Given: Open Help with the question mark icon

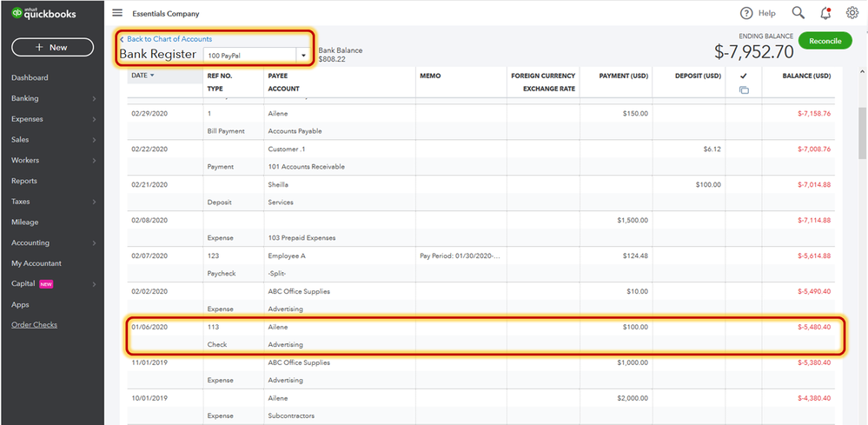Looking at the screenshot, I should pyautogui.click(x=746, y=13).
